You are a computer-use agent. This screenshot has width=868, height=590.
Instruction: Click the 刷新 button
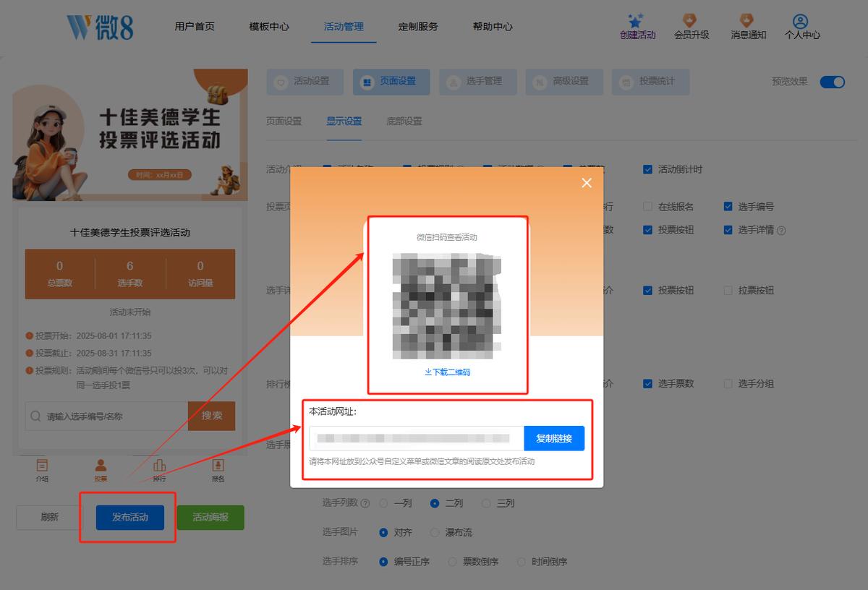point(50,518)
